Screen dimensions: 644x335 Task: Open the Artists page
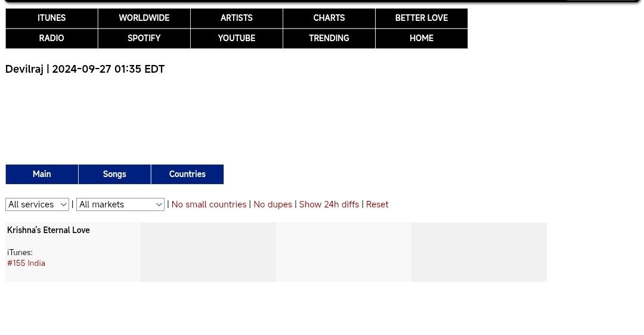tap(236, 18)
